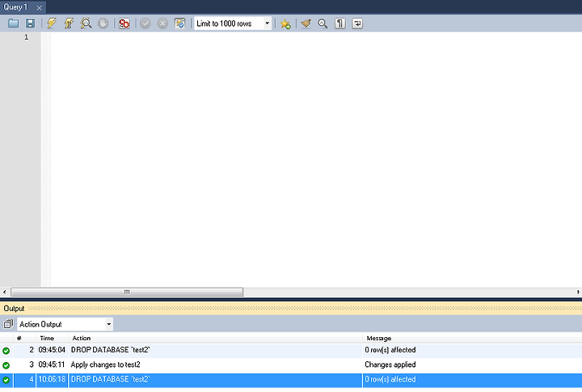Image resolution: width=582 pixels, height=392 pixels.
Task: Click the scroll left arrow
Action: click(x=5, y=292)
